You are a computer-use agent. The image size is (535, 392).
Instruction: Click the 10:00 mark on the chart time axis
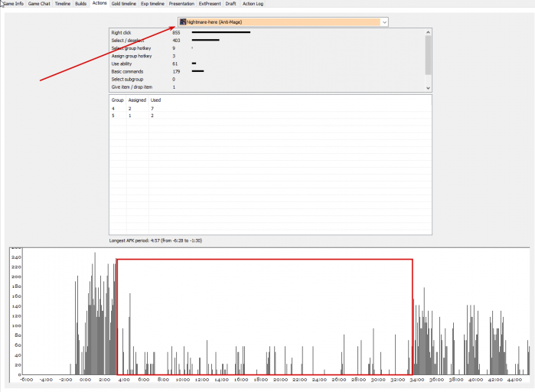point(182,380)
